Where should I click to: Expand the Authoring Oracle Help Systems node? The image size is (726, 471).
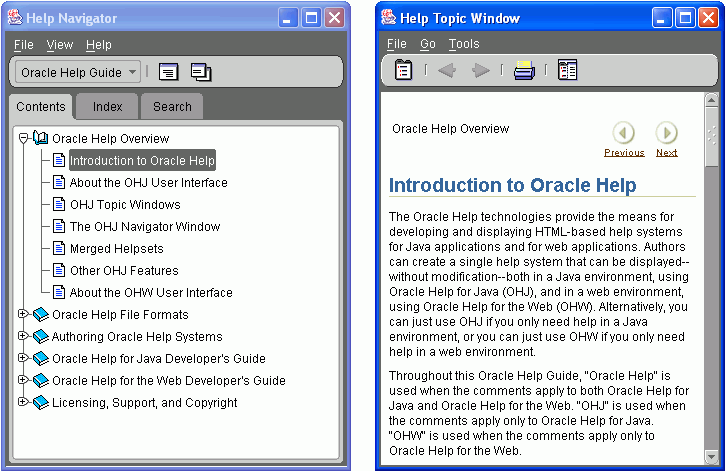[23, 335]
